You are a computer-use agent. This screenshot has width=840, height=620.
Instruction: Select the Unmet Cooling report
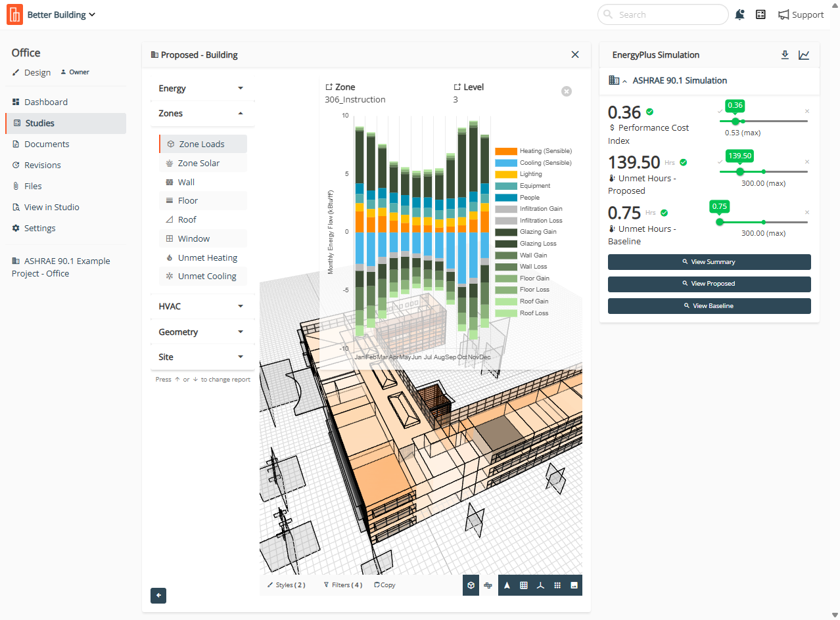[206, 277]
